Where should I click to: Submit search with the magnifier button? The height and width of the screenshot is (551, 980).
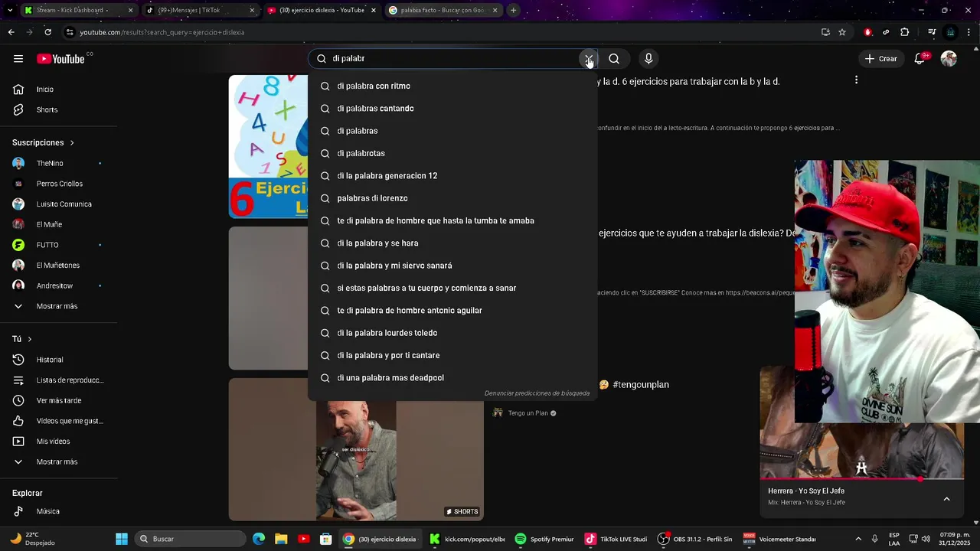614,59
